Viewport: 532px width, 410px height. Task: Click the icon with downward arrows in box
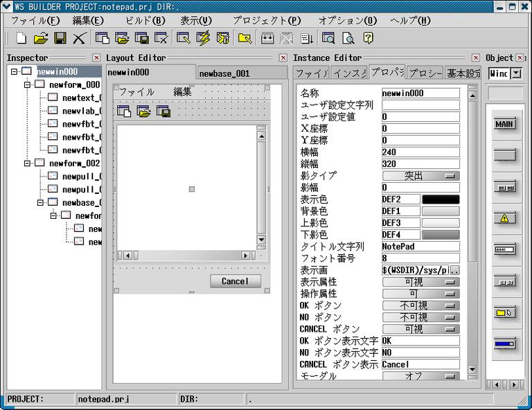click(267, 38)
